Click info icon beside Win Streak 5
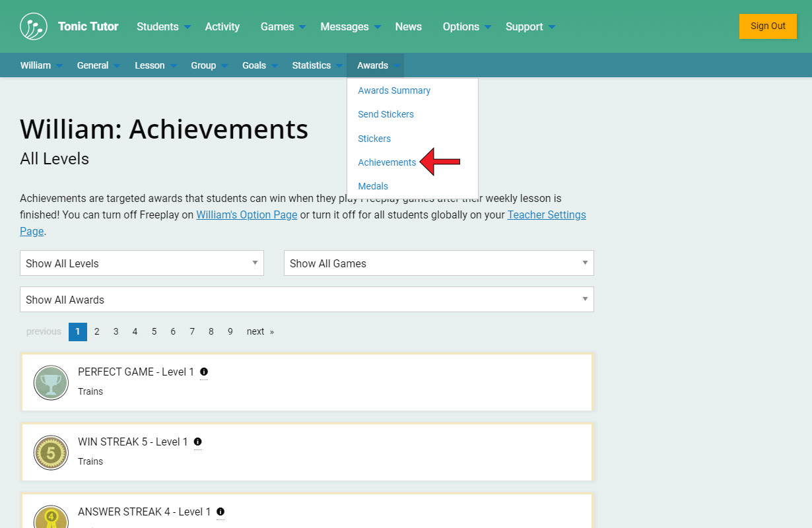812x528 pixels. (x=197, y=442)
